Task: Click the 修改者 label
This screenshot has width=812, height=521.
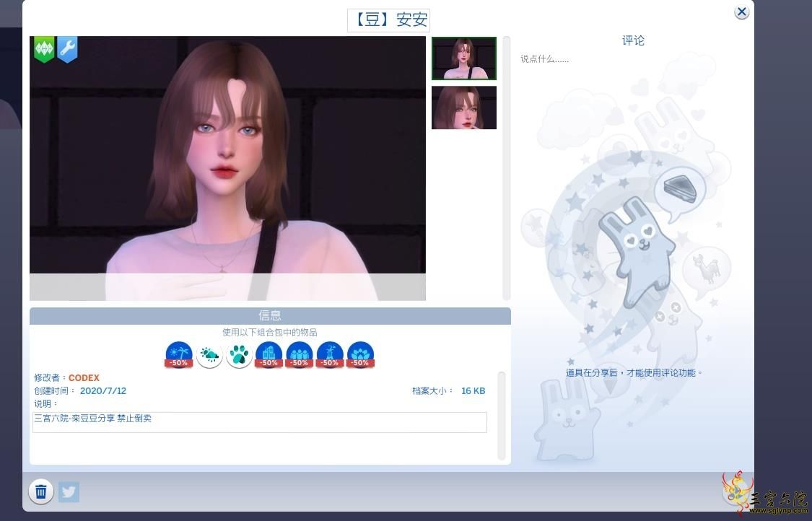Action: 51,378
